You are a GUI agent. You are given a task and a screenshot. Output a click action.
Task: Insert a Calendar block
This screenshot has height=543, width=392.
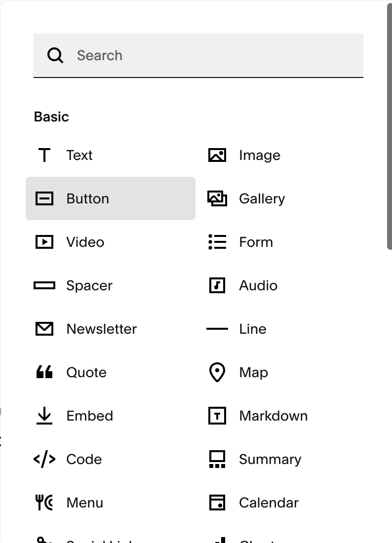pyautogui.click(x=268, y=503)
